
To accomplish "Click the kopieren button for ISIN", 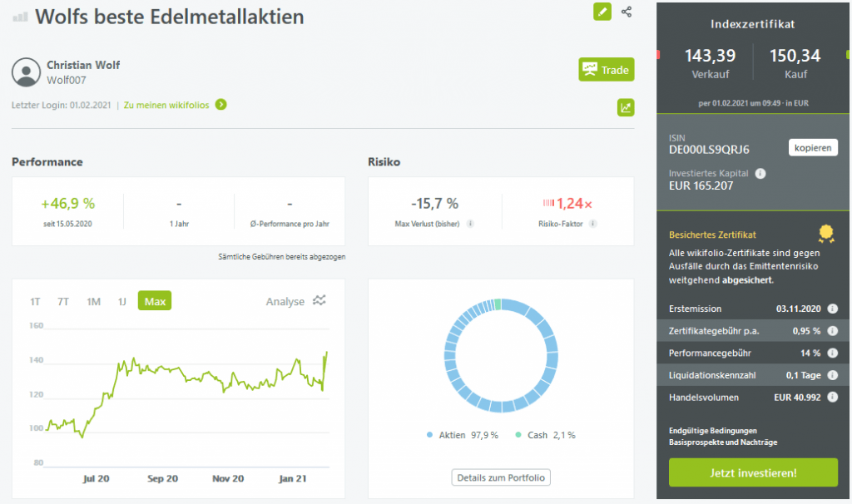I will 812,147.
